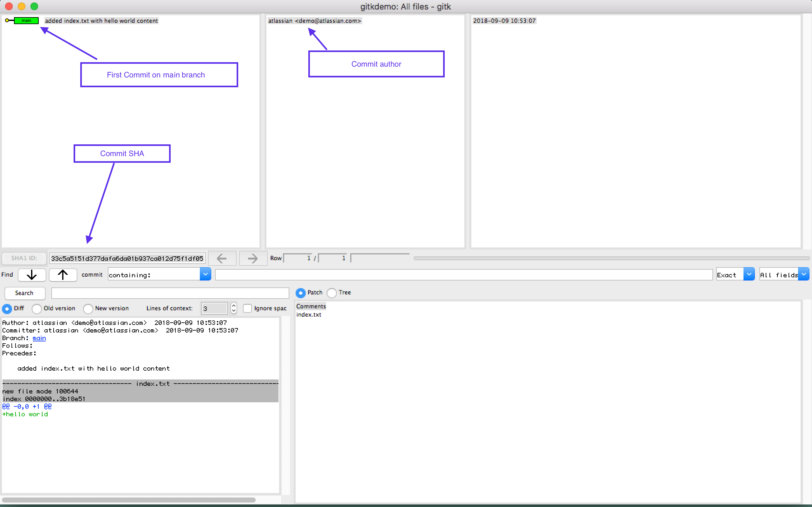
Task: Click the Find next down arrow
Action: [x=32, y=275]
